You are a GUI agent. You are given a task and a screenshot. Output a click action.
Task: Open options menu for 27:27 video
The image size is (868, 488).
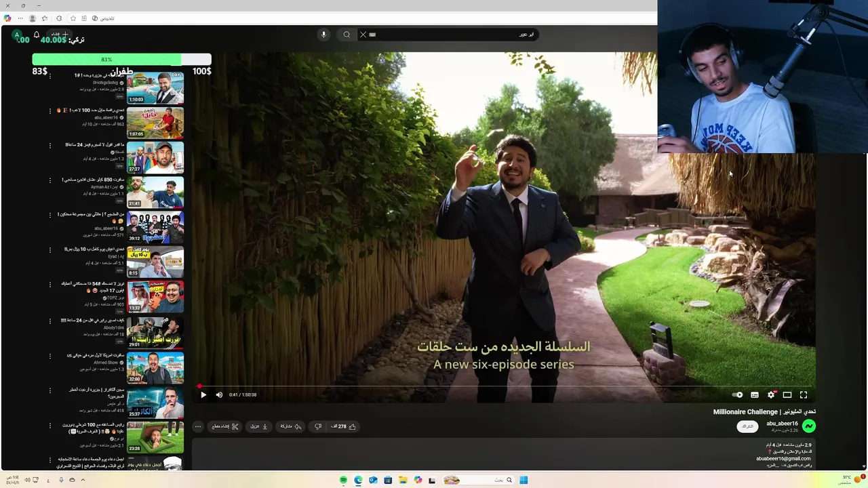tap(50, 145)
